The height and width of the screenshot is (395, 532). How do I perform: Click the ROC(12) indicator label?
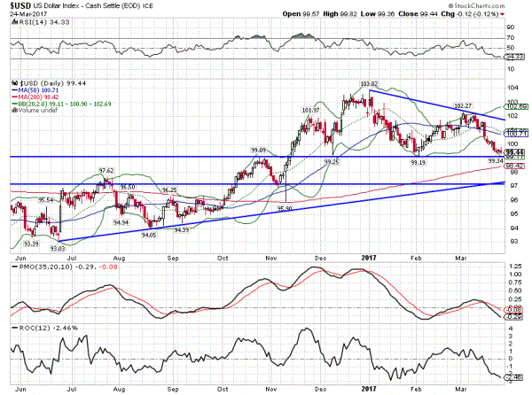coord(30,329)
